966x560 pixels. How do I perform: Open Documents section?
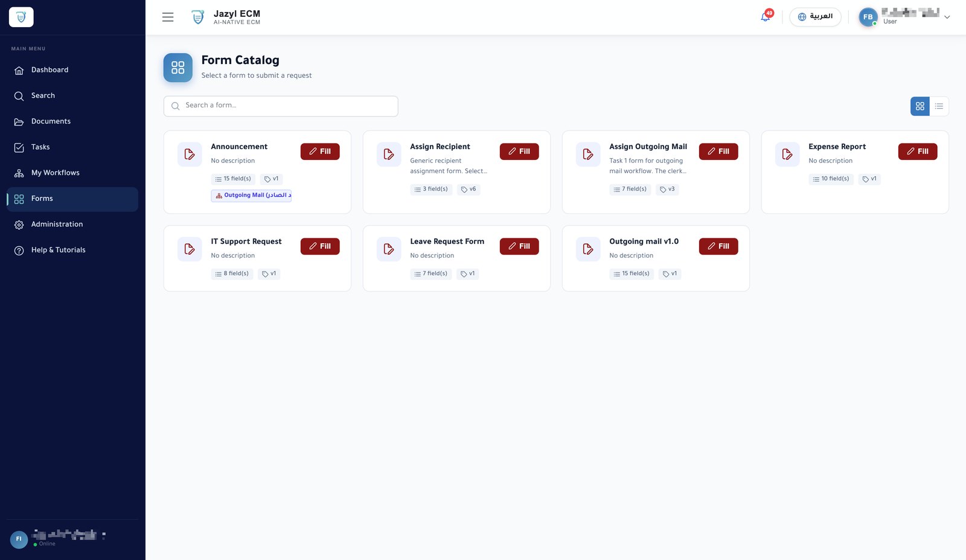[x=72, y=121]
